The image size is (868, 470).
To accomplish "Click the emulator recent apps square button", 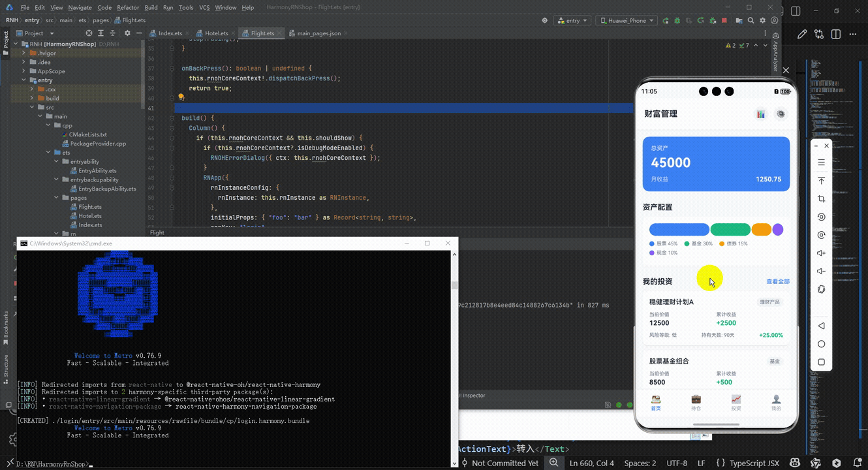I will (822, 362).
